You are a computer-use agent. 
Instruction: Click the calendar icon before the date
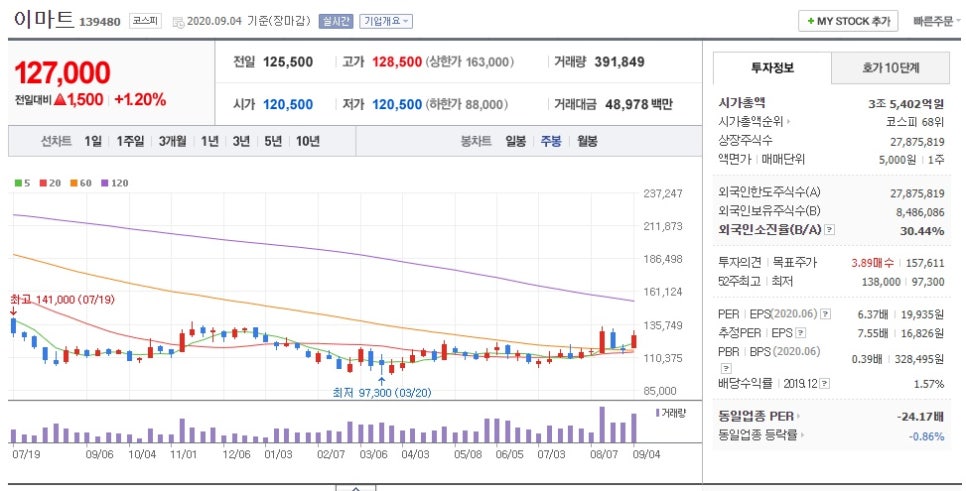coord(178,22)
